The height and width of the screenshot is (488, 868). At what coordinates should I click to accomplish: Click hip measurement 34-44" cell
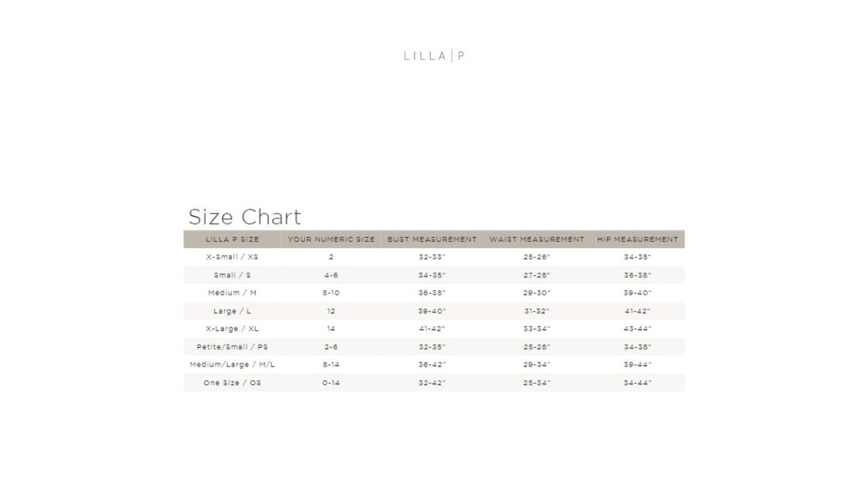tap(637, 383)
